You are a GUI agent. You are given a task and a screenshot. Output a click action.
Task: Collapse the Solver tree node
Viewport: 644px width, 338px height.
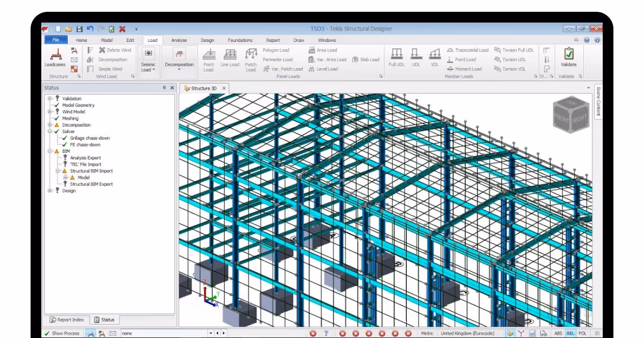[x=49, y=131]
